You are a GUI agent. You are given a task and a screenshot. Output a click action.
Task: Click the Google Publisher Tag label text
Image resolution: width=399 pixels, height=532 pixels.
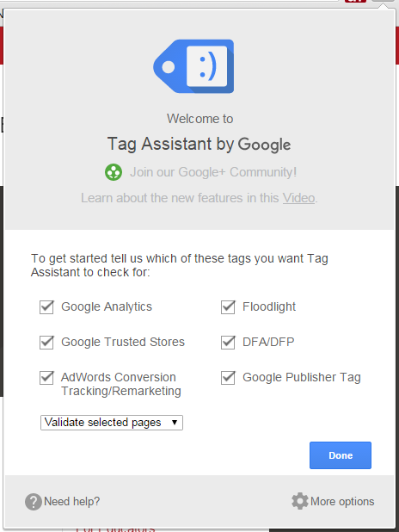[302, 378]
